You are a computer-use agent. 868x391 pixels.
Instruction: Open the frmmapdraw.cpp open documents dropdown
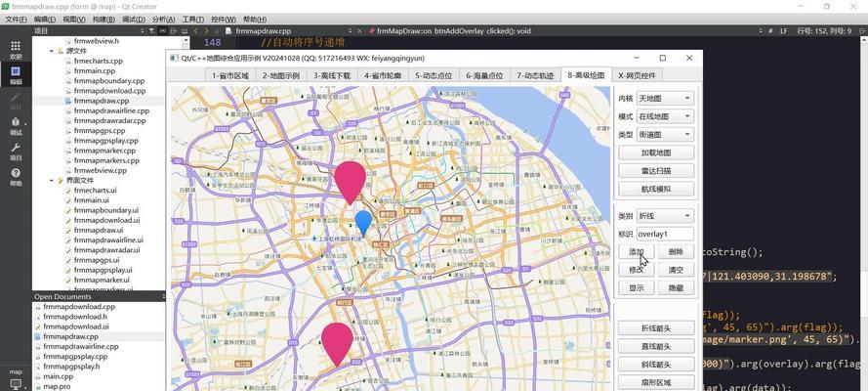[x=290, y=31]
